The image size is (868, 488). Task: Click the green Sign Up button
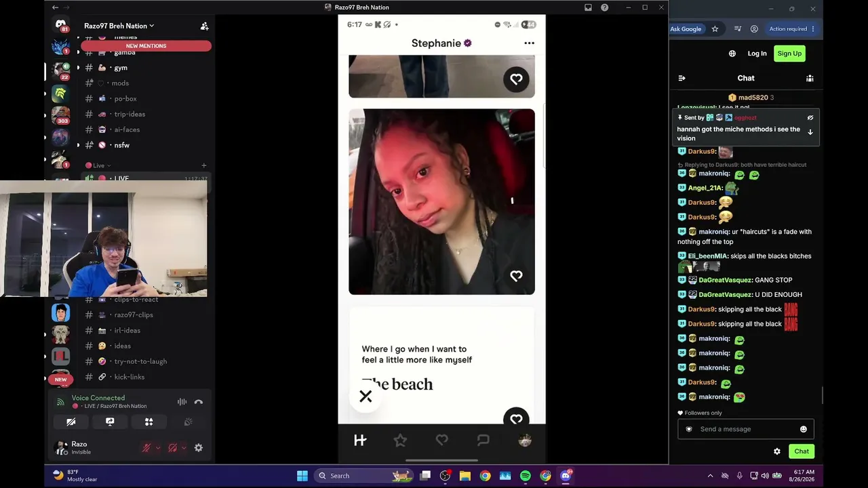click(789, 54)
